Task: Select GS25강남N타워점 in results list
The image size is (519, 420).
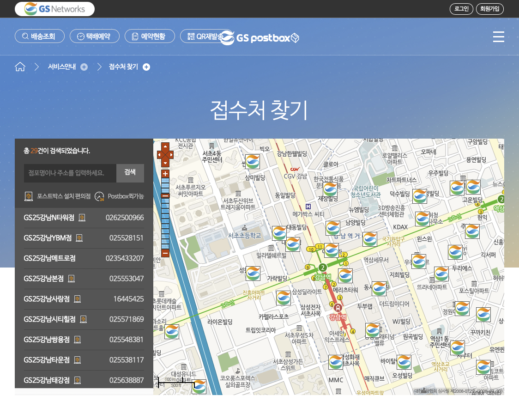Action: 84,218
